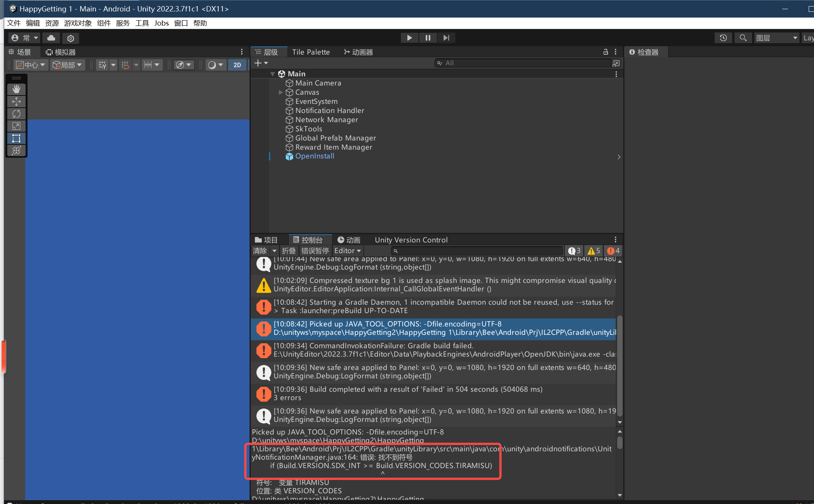Open the cloud services icon
The width and height of the screenshot is (814, 504).
click(x=51, y=38)
